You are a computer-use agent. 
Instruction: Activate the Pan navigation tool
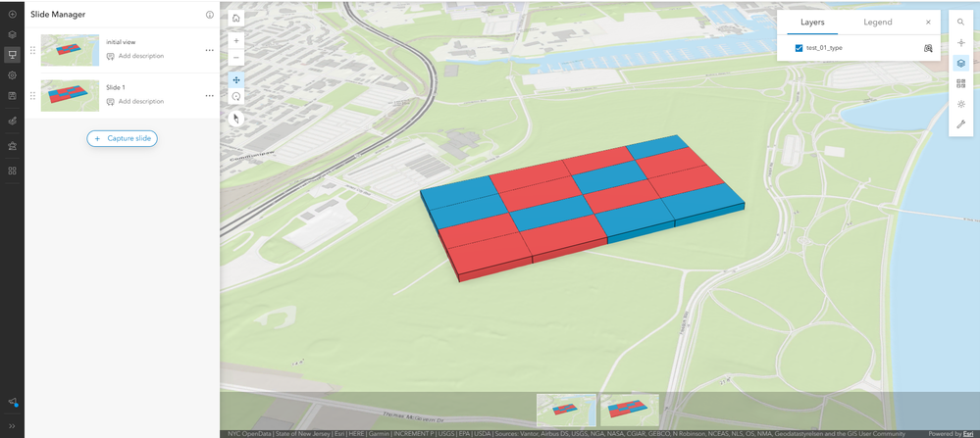236,80
